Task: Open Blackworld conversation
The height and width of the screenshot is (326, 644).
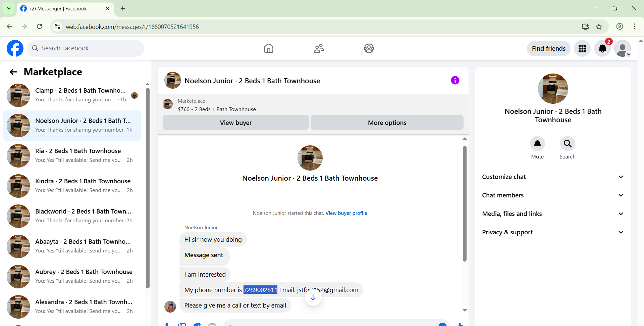Action: pyautogui.click(x=72, y=216)
